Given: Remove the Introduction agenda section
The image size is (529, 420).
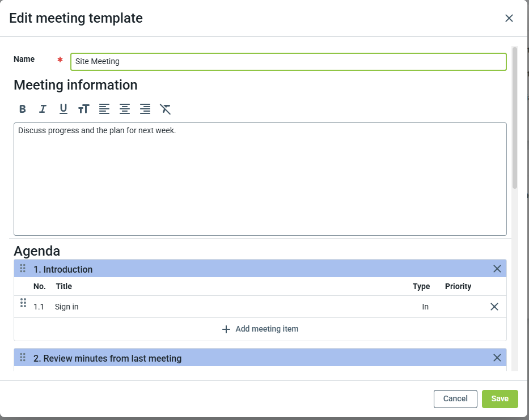Looking at the screenshot, I should (497, 269).
